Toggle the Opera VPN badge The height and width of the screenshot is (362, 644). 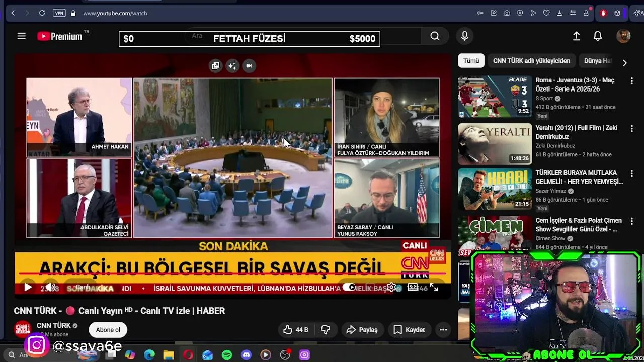pyautogui.click(x=59, y=13)
